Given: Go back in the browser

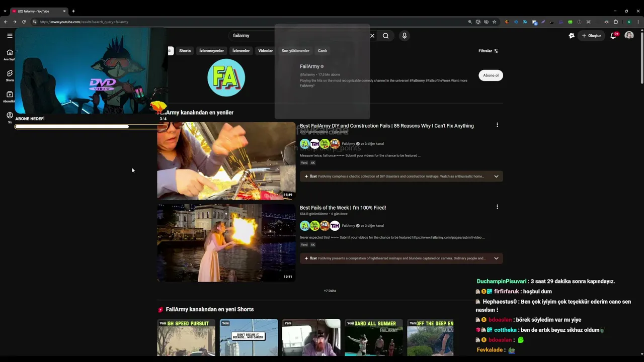Looking at the screenshot, I should pos(6,22).
